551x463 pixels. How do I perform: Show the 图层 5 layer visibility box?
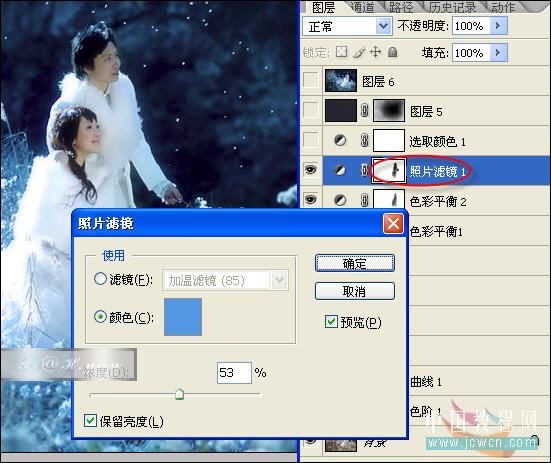coord(311,110)
